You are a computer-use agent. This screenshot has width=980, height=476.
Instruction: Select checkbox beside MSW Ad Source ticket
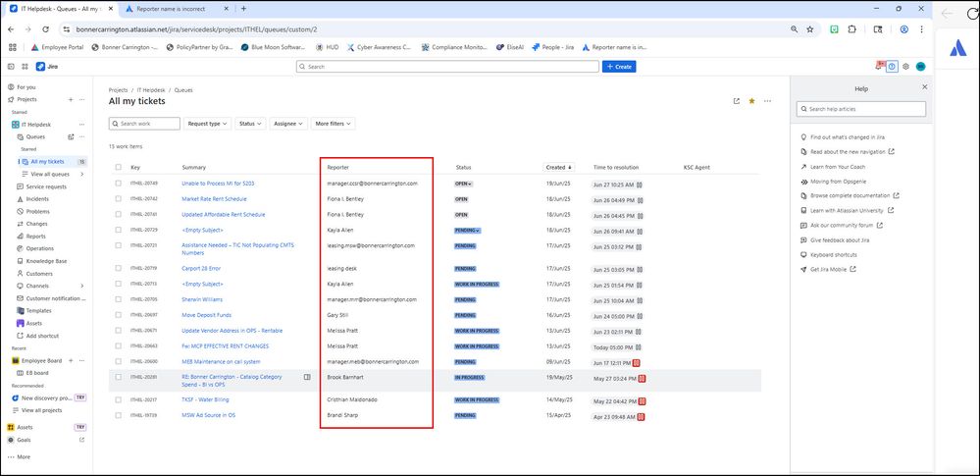pyautogui.click(x=118, y=415)
